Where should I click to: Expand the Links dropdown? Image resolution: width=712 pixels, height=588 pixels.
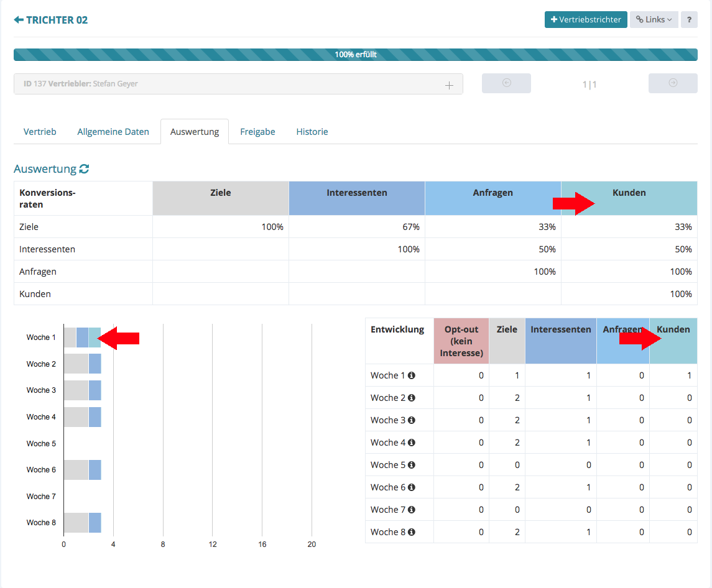(654, 20)
